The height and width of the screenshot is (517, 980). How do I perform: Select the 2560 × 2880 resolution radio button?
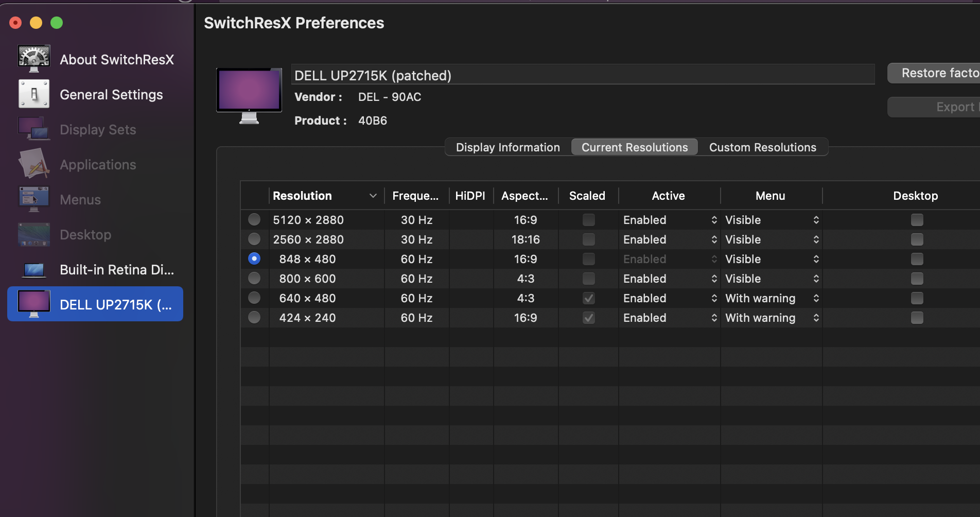[254, 239]
